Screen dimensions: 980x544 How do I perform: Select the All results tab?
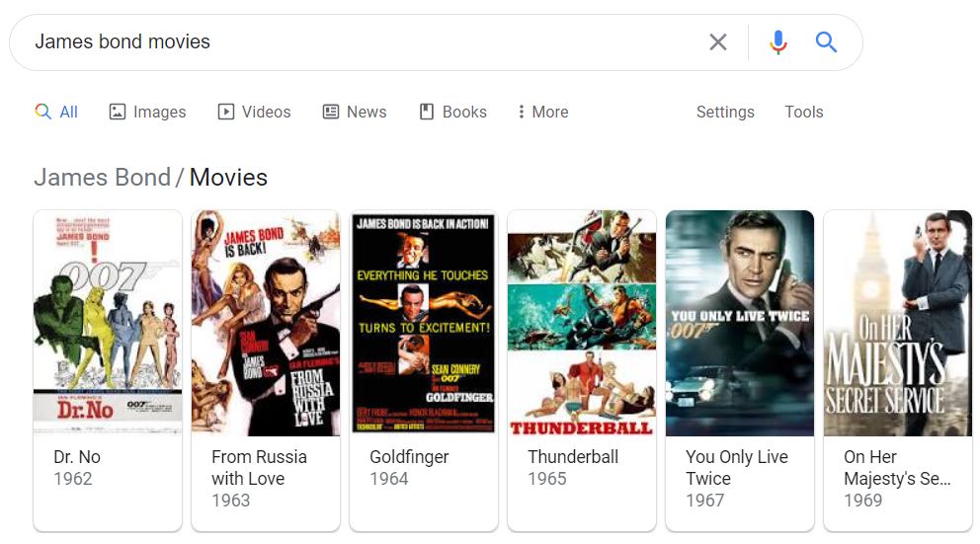(x=57, y=112)
